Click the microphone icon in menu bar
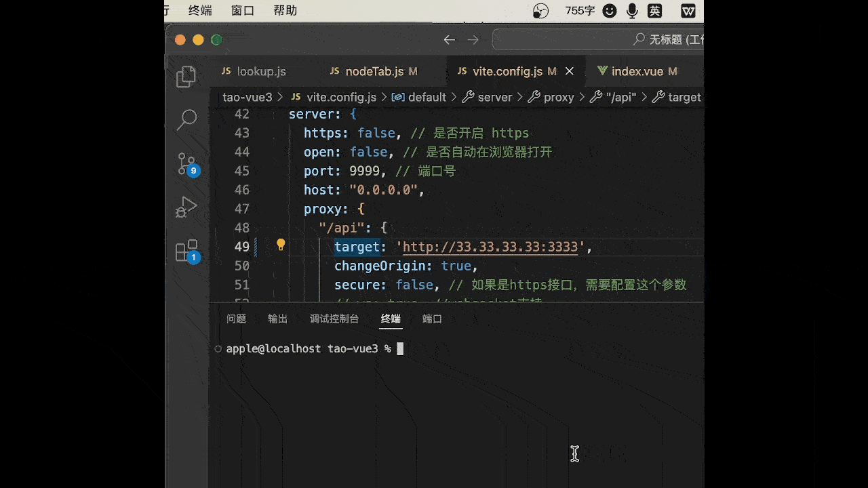Viewport: 868px width, 488px height. click(632, 10)
